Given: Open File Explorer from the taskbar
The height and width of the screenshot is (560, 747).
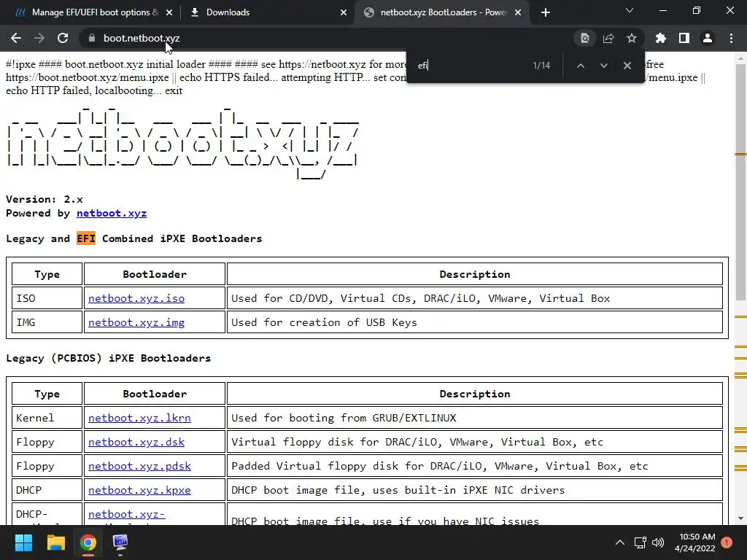Looking at the screenshot, I should (x=55, y=542).
